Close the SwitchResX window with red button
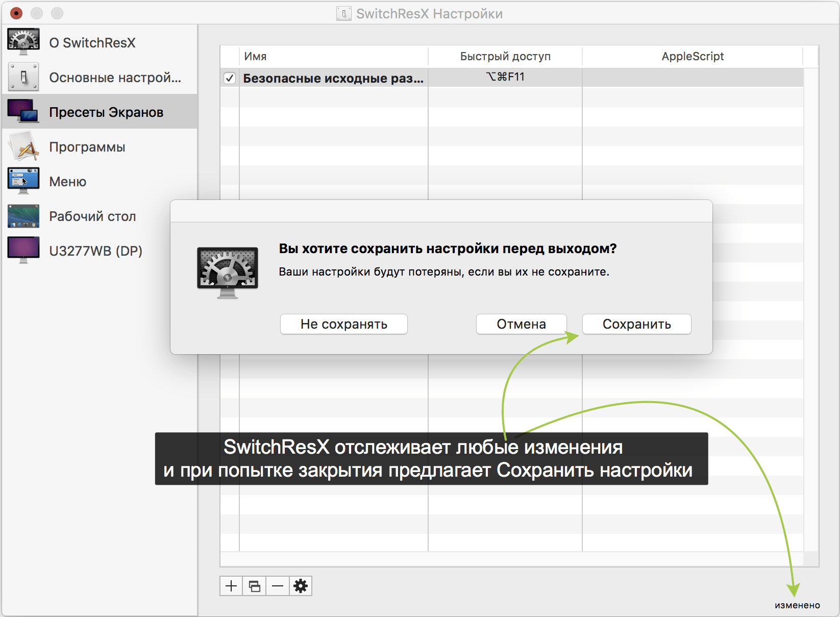This screenshot has width=840, height=617. click(16, 13)
